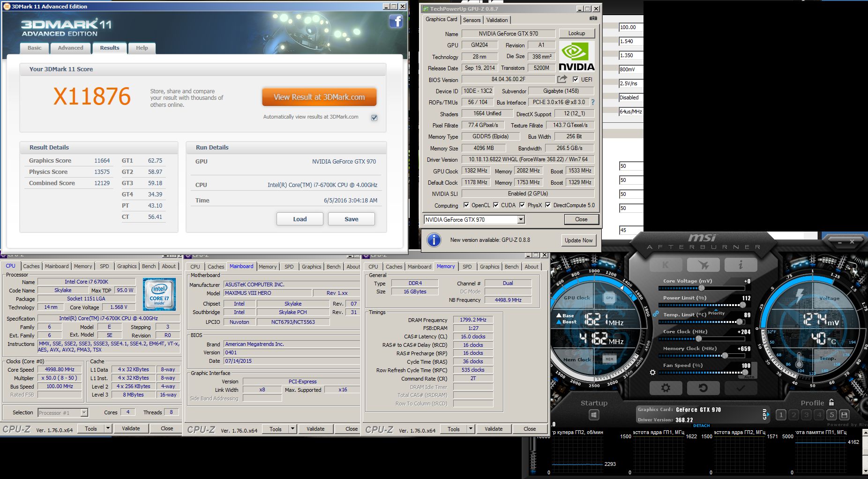Click the Memory Clock slider handle
Screen dimensions: 868x479
tap(725, 356)
